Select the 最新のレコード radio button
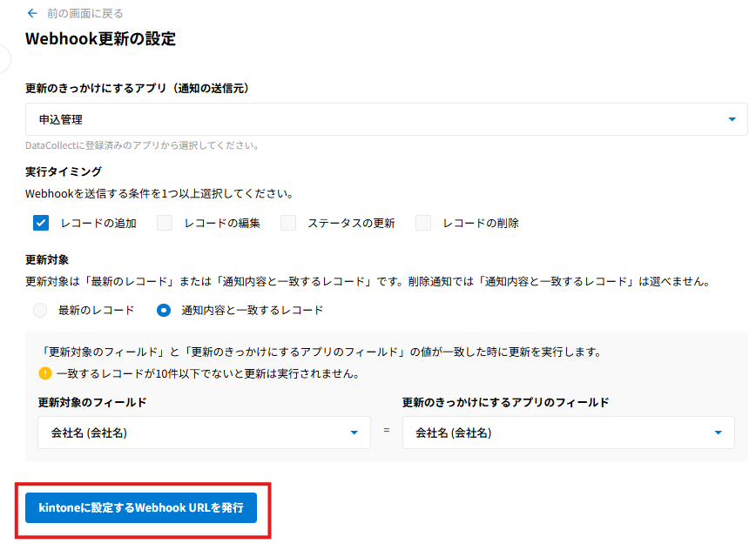This screenshot has height=550, width=756. [40, 310]
